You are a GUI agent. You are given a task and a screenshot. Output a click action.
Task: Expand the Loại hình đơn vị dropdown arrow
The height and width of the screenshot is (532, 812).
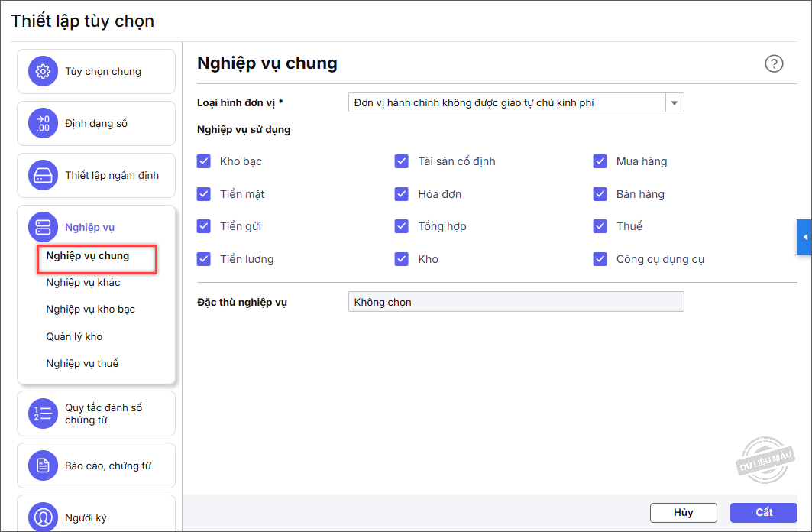coord(675,103)
